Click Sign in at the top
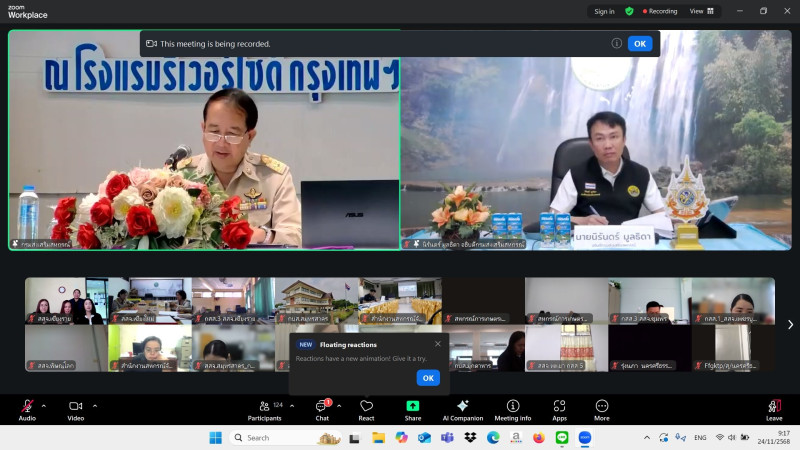The width and height of the screenshot is (800, 450). [x=604, y=11]
